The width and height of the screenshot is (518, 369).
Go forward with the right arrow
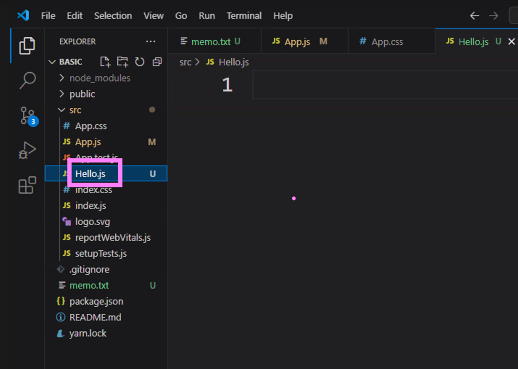pos(494,15)
